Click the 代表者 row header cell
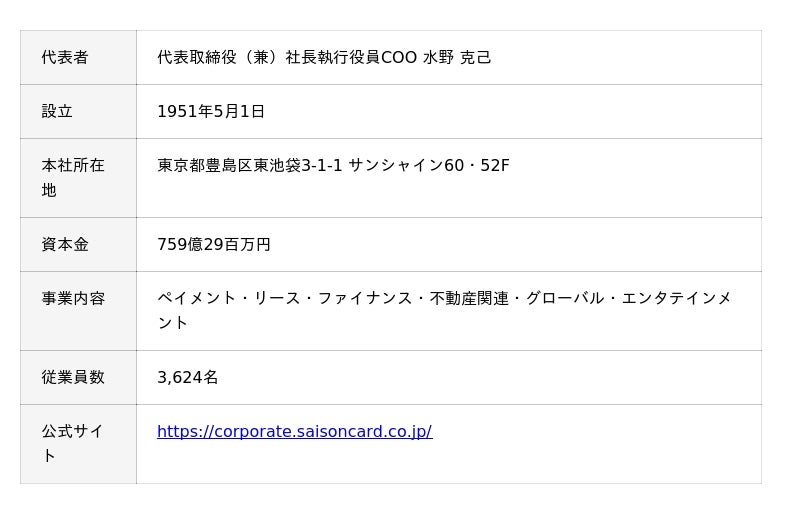 (x=78, y=58)
